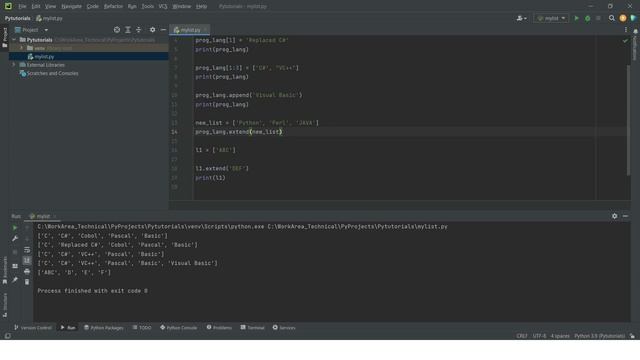640x360 pixels.
Task: Open the Services tool window
Action: coord(284,328)
